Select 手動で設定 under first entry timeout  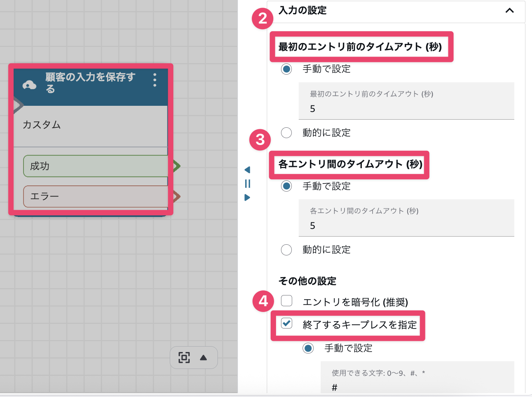pos(286,69)
